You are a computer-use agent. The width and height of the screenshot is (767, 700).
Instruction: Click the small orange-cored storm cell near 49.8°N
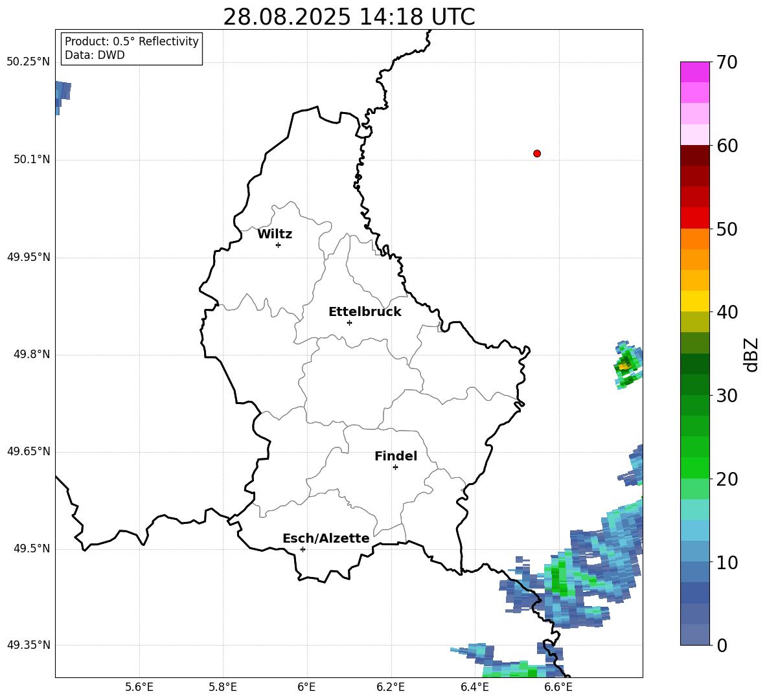pos(628,365)
